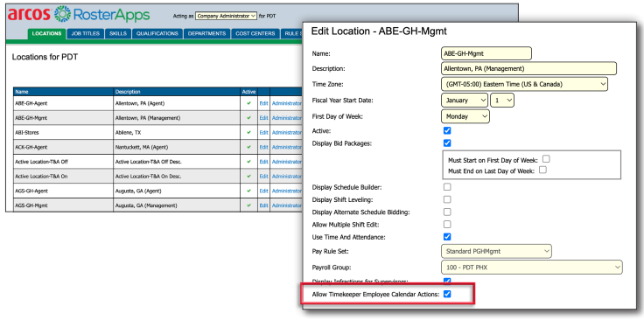The height and width of the screenshot is (320, 644).
Task: Enable Allow Multiple Shift Edit checkbox
Action: 447,224
